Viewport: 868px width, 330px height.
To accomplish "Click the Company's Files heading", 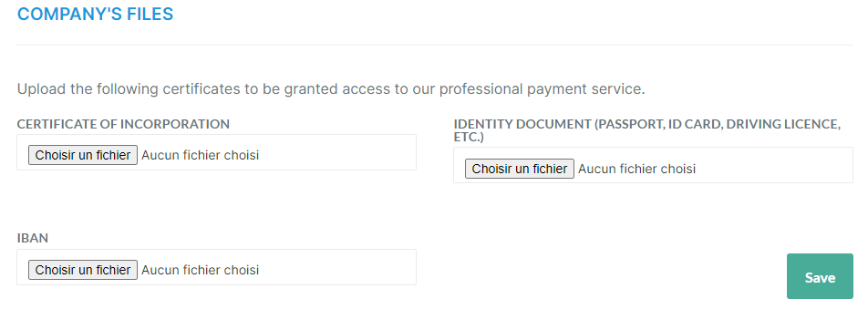I will click(95, 14).
